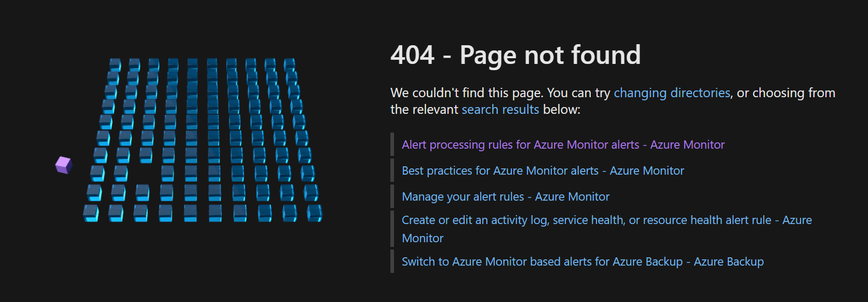Open the 'changing directories' link

(671, 93)
